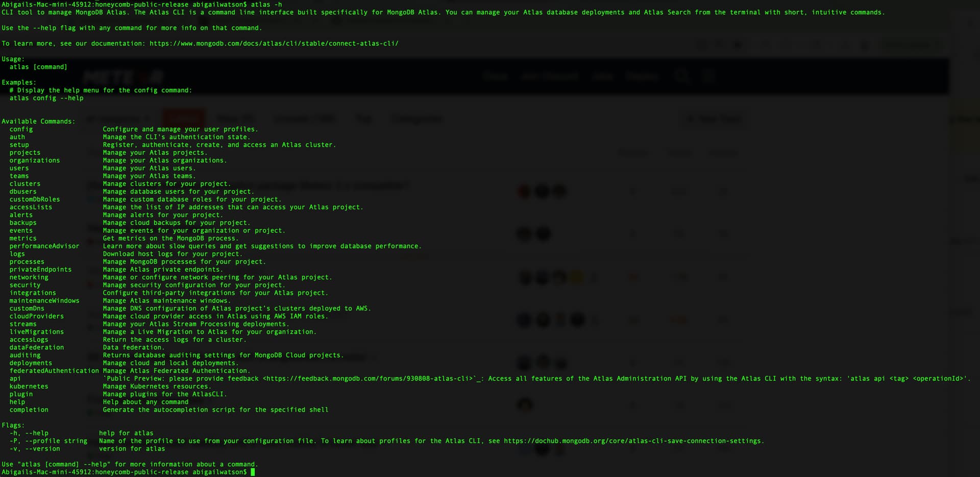980x477 pixels.
Task: Click the 'auditing' command name
Action: point(25,355)
